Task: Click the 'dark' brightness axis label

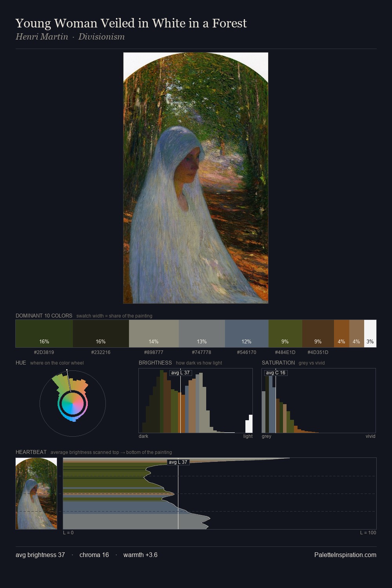Action: point(143,436)
